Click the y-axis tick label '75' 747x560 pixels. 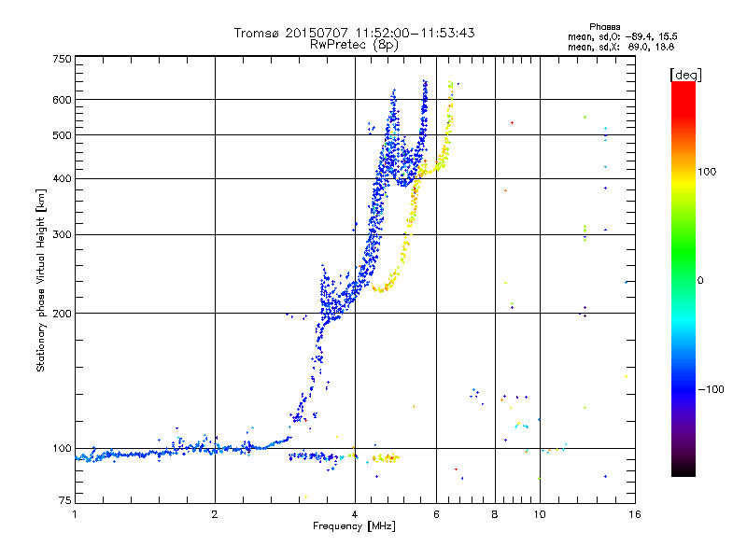pos(65,500)
